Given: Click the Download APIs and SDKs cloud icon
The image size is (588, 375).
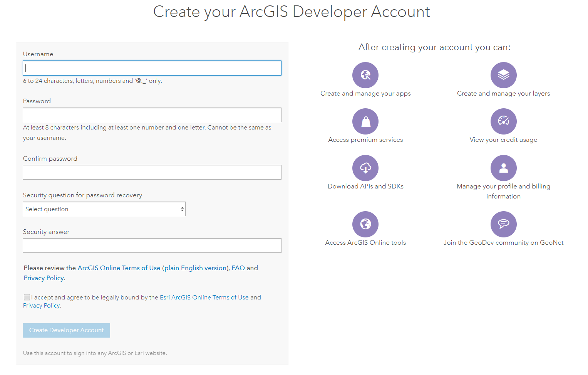Looking at the screenshot, I should point(365,168).
